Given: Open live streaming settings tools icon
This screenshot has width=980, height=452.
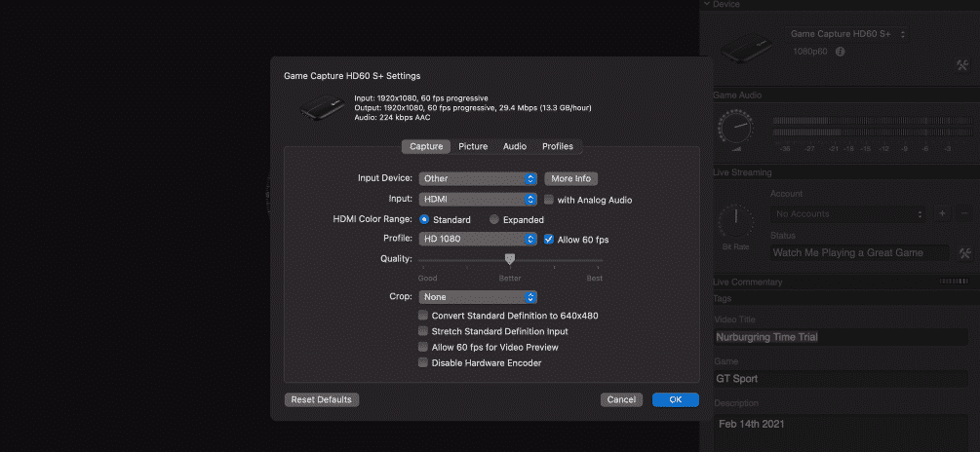Looking at the screenshot, I should 964,253.
